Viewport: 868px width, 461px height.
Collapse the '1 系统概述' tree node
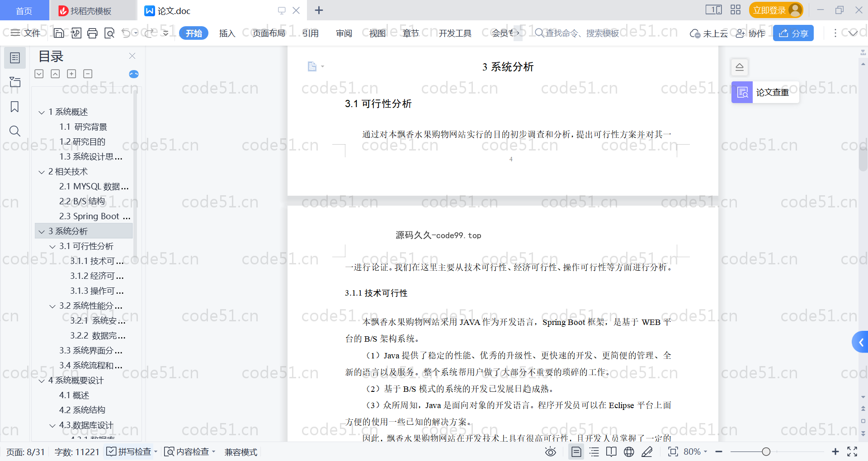click(x=42, y=112)
